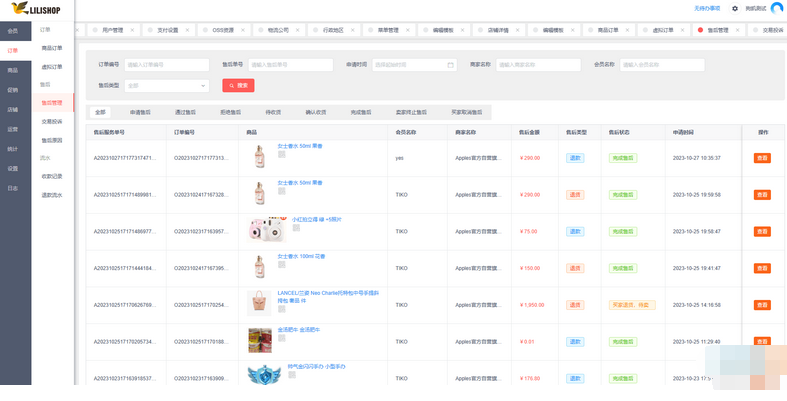
Task: Filter by 确认收货 status
Action: tap(316, 112)
